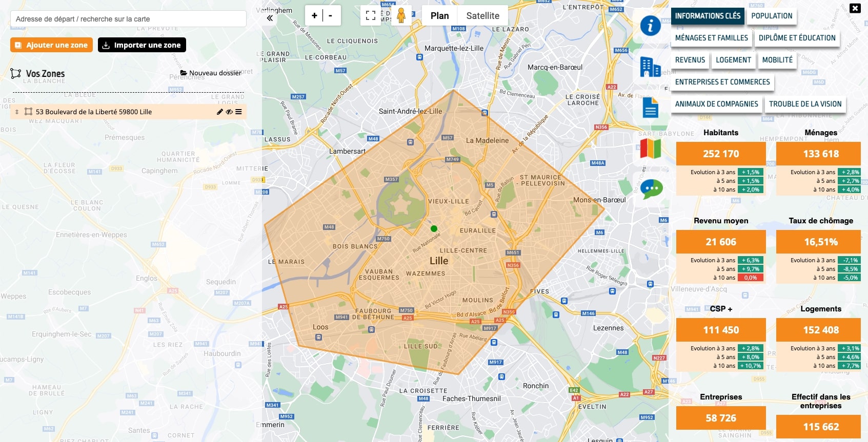Open the 'Logement' tab

pyautogui.click(x=733, y=60)
